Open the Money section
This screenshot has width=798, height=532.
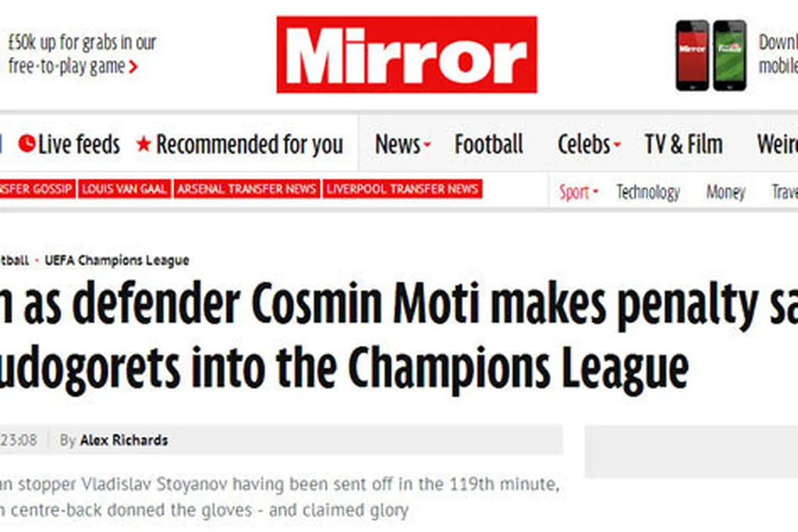[725, 192]
